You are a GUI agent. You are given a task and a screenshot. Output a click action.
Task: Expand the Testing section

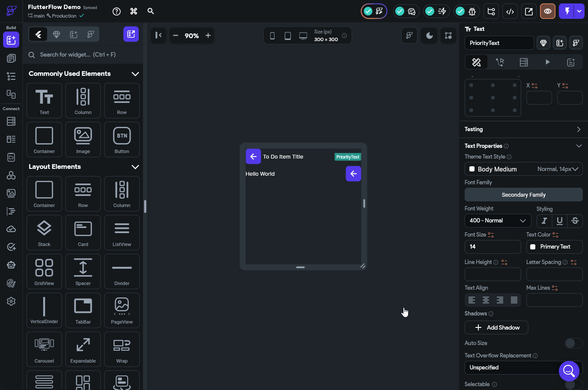[579, 129]
